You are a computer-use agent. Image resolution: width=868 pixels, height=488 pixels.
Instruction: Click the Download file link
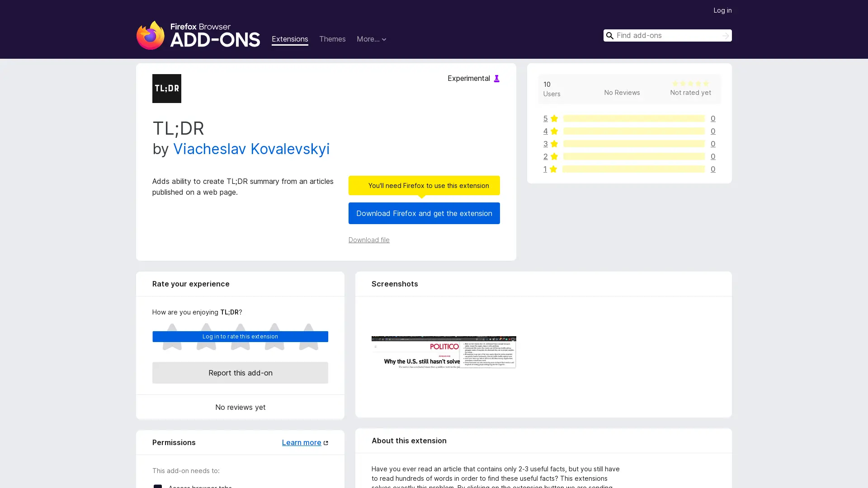[368, 240]
